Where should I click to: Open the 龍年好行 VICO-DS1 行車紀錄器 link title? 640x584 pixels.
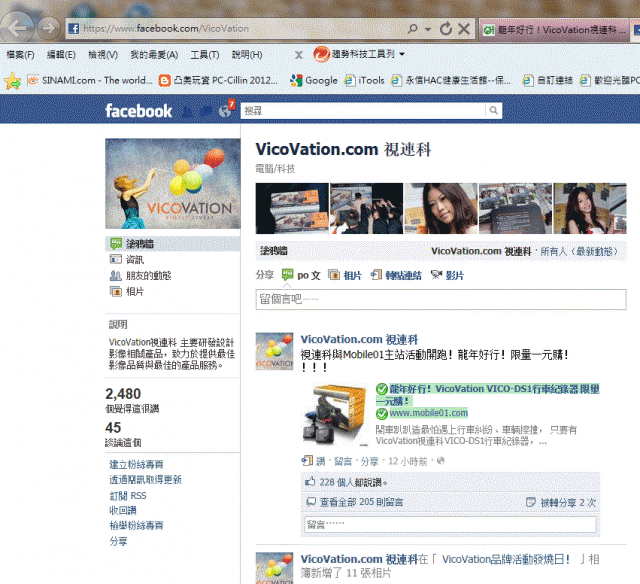click(488, 394)
